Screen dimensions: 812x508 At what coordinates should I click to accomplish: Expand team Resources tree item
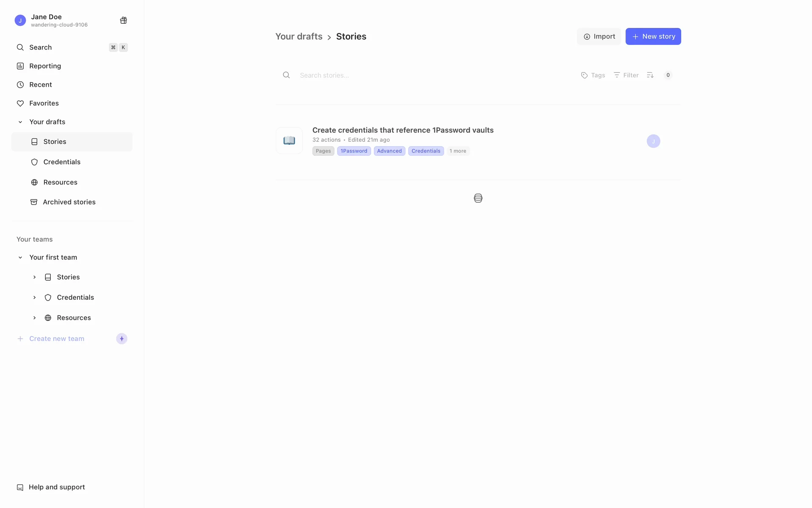click(x=35, y=318)
